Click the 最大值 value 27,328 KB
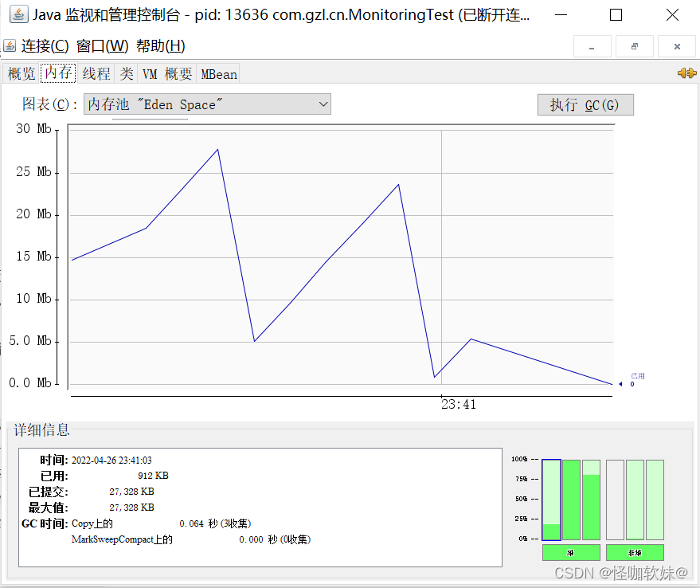Viewport: 700px width, 588px height. pyautogui.click(x=131, y=508)
